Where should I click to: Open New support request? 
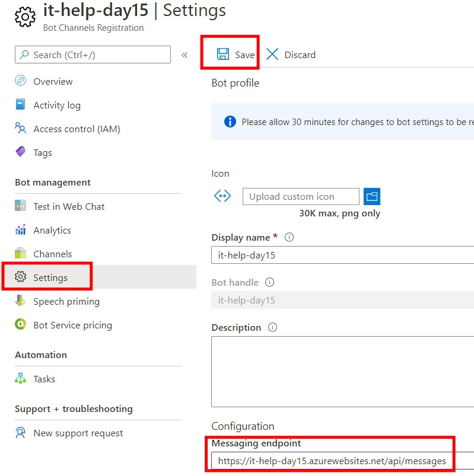[x=78, y=433]
